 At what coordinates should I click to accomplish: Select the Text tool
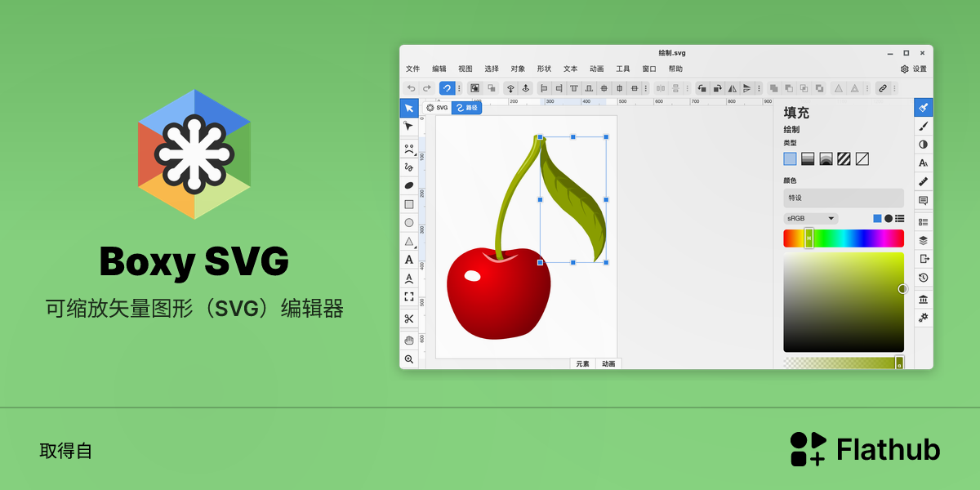point(409,260)
